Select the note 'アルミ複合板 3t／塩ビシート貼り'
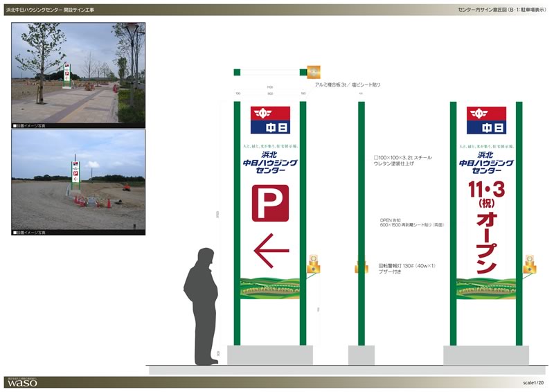 point(348,84)
